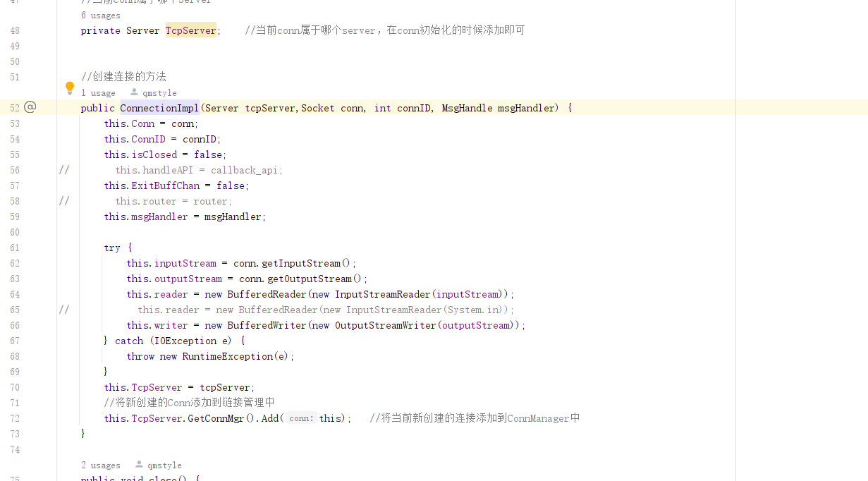Screen dimensions: 868x481
Task: Select the highlighted TcpServer field on line 48
Action: [x=190, y=30]
